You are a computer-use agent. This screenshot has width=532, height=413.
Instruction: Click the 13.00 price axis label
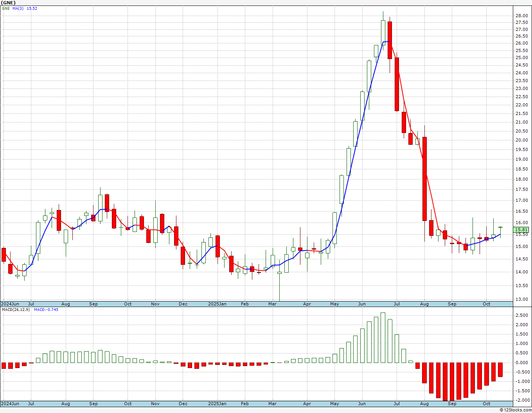pos(521,300)
